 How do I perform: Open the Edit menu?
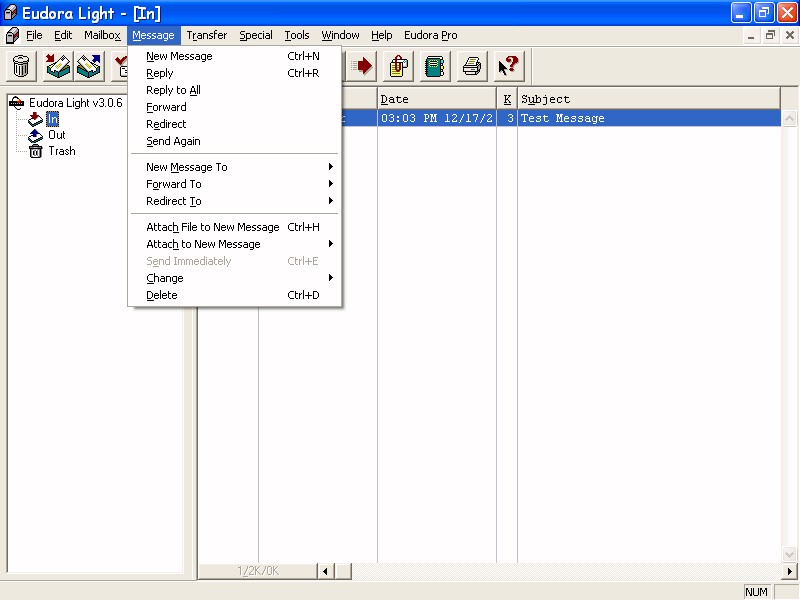coord(63,35)
